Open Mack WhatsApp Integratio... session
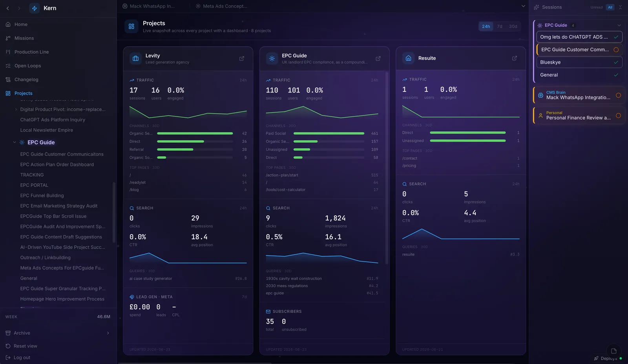Screen dimensions: 628x364 579,95
